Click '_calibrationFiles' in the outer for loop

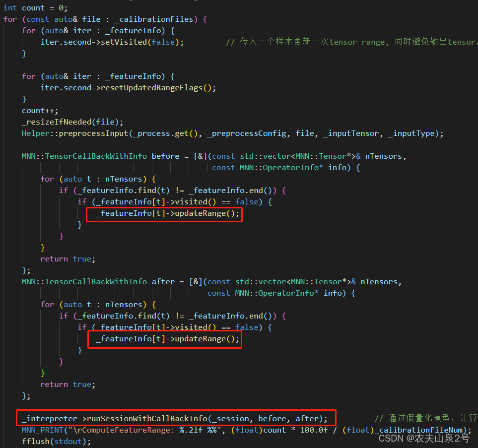(154, 19)
